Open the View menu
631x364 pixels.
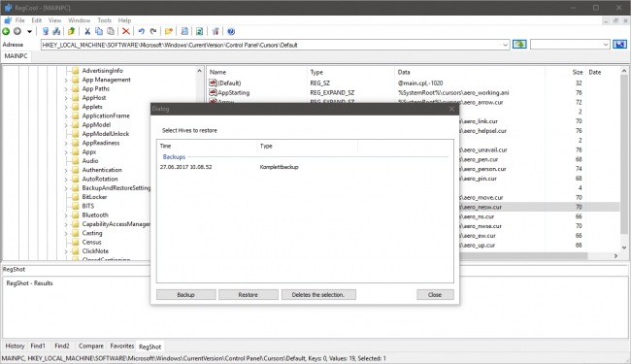[x=54, y=20]
